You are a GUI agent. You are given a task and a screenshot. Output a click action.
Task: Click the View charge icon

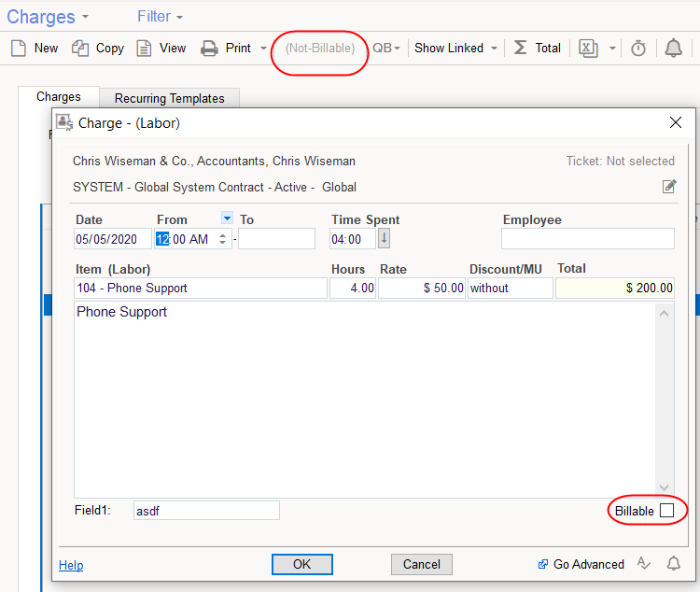pyautogui.click(x=144, y=49)
